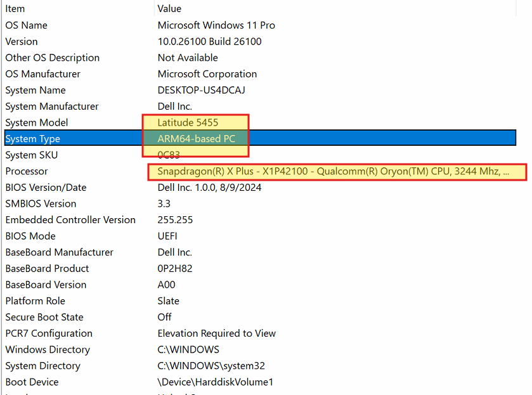This screenshot has width=532, height=395.
Task: Select the BaseBoard Version label
Action: [x=46, y=285]
